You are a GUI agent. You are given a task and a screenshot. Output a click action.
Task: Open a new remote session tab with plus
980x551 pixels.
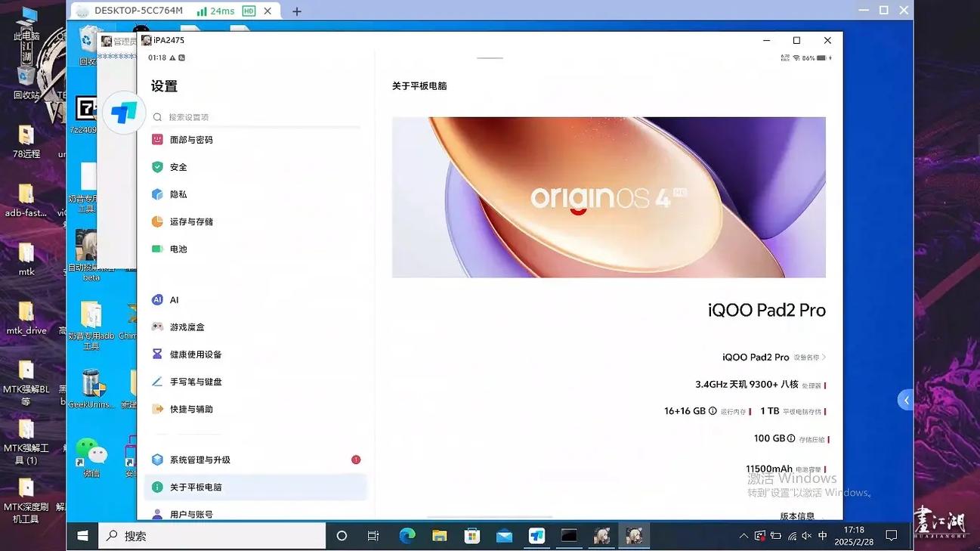297,11
